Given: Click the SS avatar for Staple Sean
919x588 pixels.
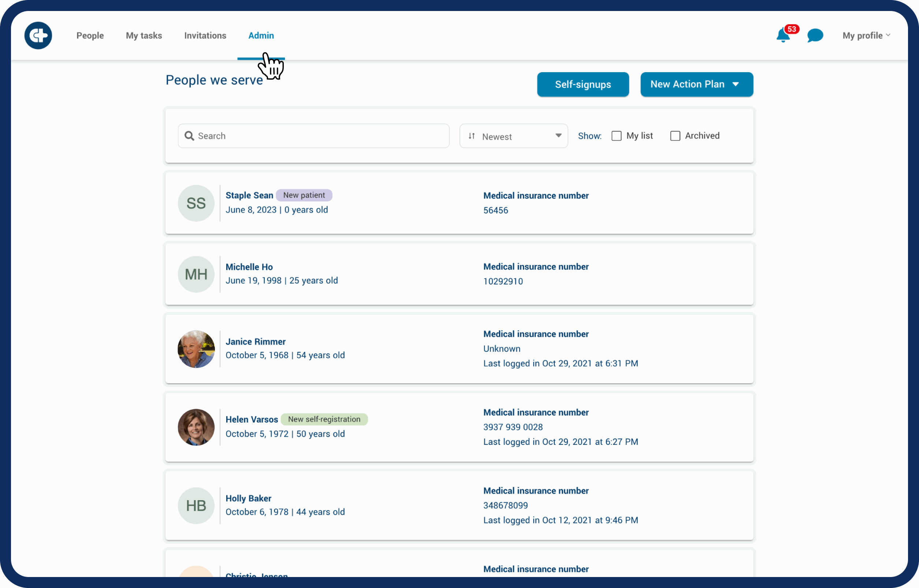Looking at the screenshot, I should tap(196, 203).
